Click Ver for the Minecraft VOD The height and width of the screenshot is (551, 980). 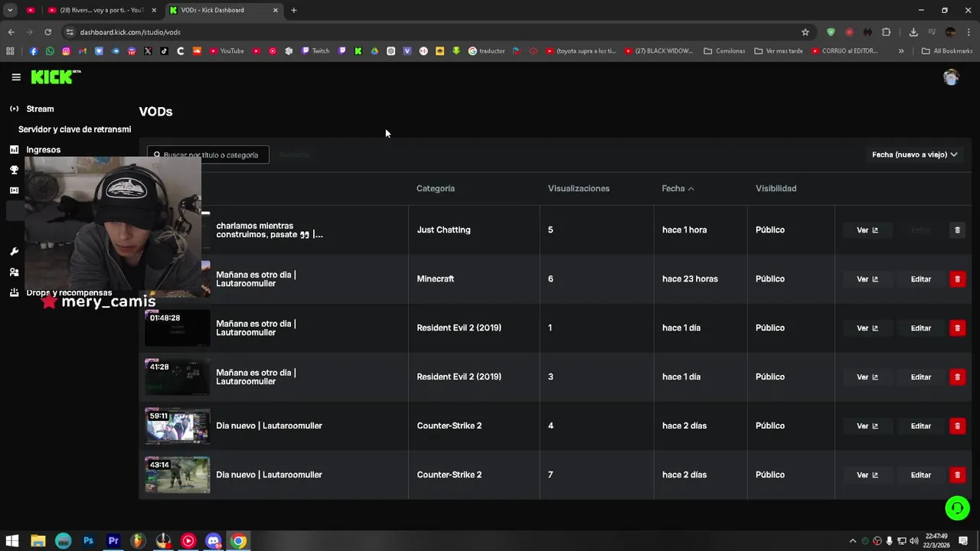tap(867, 279)
